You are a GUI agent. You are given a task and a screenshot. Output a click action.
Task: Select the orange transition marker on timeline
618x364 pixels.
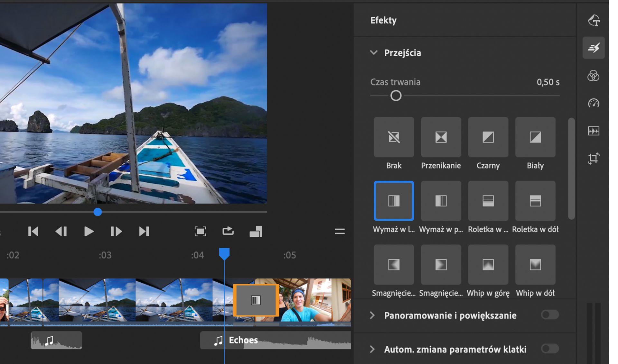tap(256, 300)
